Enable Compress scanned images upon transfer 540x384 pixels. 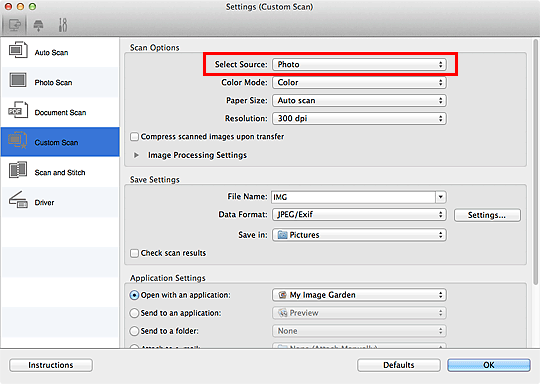(x=135, y=137)
